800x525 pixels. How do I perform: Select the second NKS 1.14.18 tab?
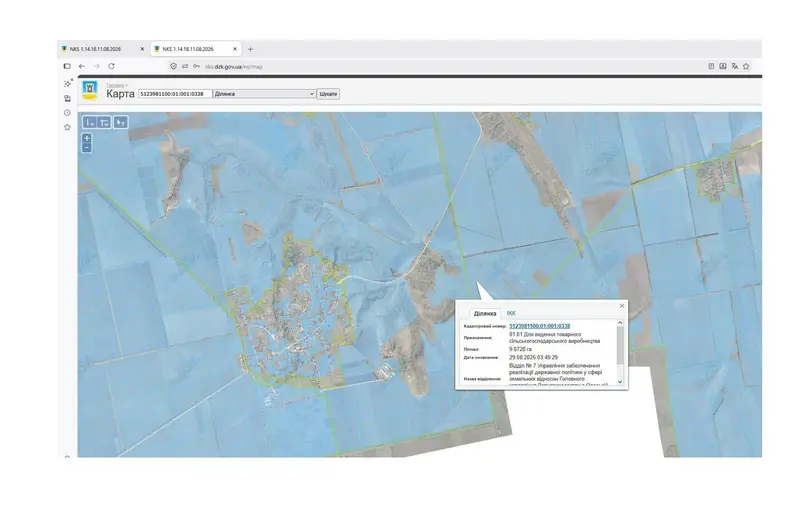pos(195,49)
